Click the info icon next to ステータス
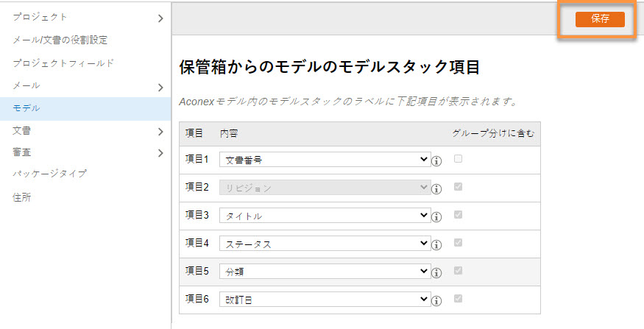Viewport: 644px width, 329px height. 436,245
